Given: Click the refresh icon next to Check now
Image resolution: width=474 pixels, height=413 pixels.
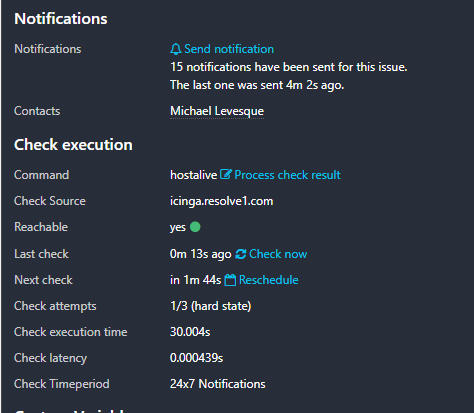Looking at the screenshot, I should [241, 254].
